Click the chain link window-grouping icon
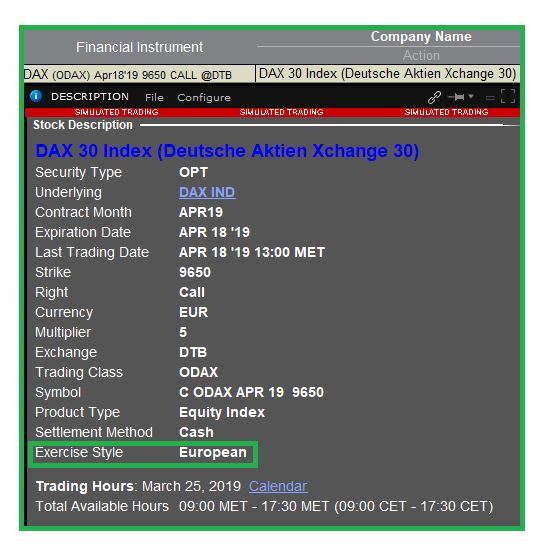 click(434, 97)
